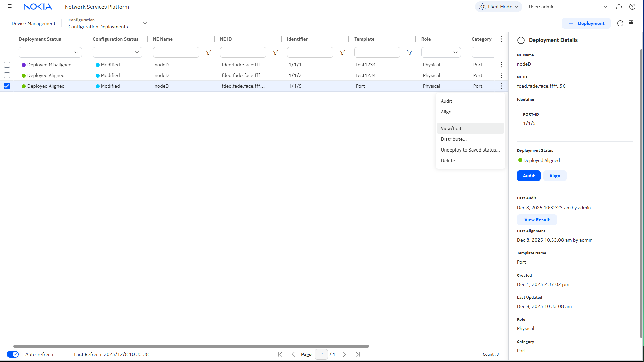Image resolution: width=644 pixels, height=362 pixels.
Task: Click the blue Audit button in details
Action: tap(528, 176)
